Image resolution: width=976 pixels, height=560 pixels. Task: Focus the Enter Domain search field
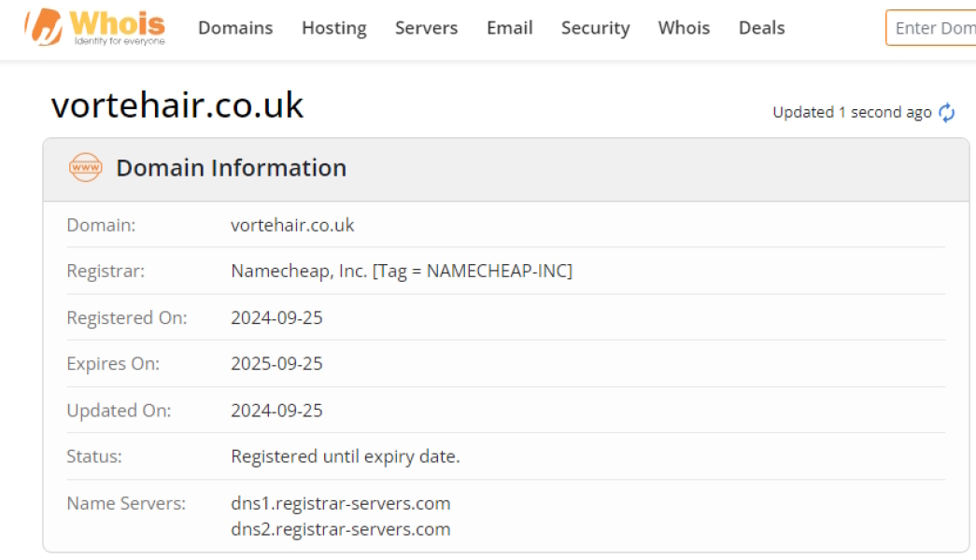pos(932,28)
